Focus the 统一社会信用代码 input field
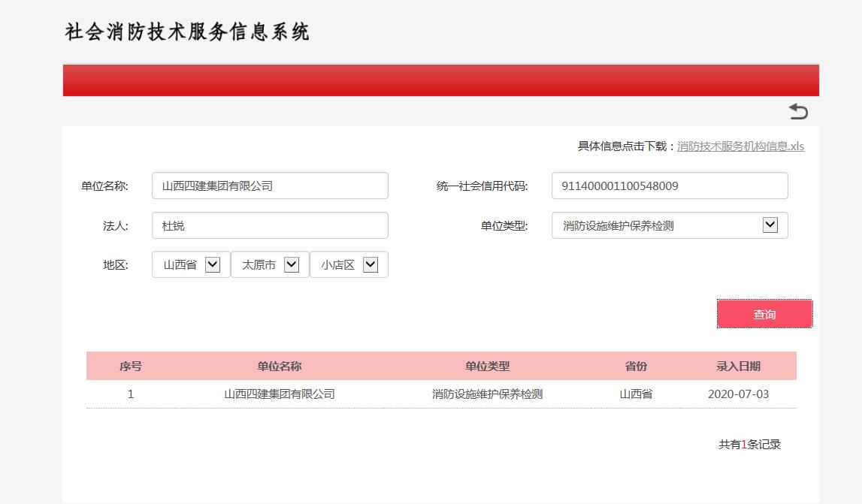 click(x=669, y=186)
